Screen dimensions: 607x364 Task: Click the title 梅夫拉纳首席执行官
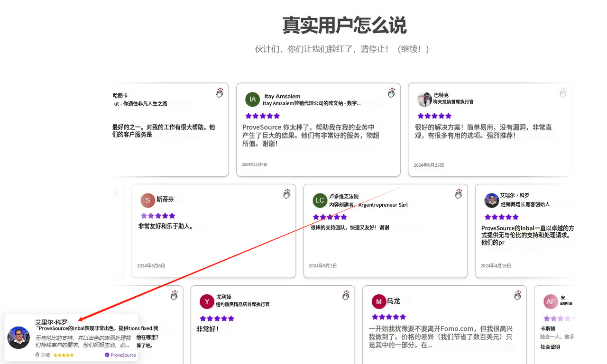[x=453, y=102]
